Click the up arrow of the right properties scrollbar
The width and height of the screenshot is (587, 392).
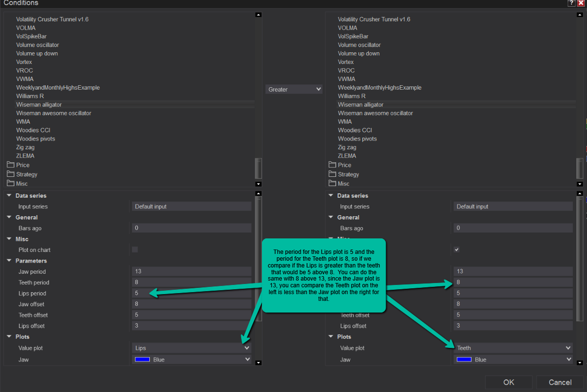pos(580,193)
